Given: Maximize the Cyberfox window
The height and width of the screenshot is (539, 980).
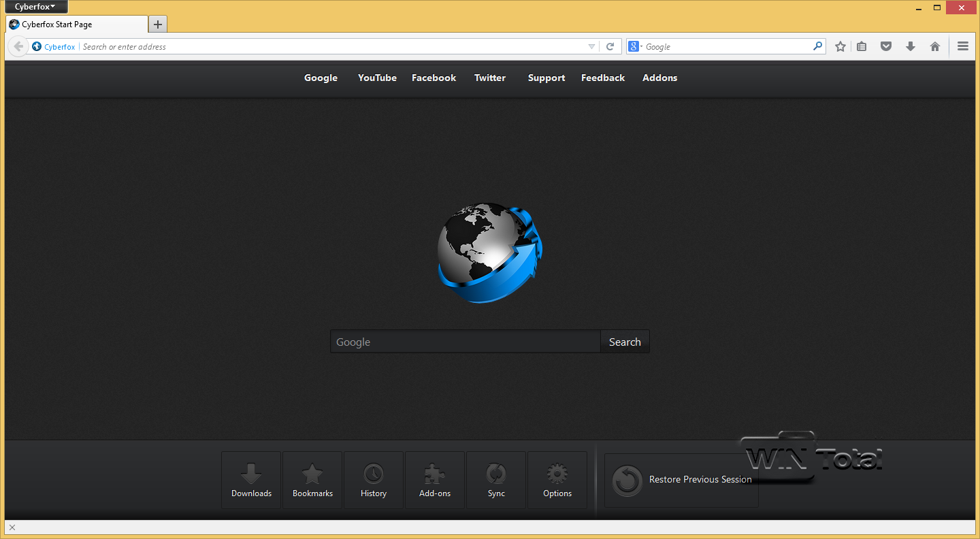Looking at the screenshot, I should coord(936,7).
